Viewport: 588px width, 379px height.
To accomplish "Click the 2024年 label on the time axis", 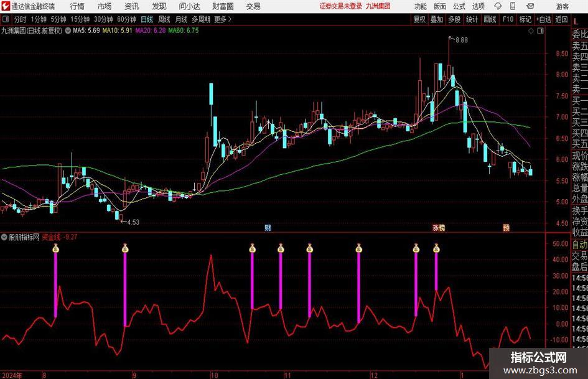I will (x=12, y=375).
